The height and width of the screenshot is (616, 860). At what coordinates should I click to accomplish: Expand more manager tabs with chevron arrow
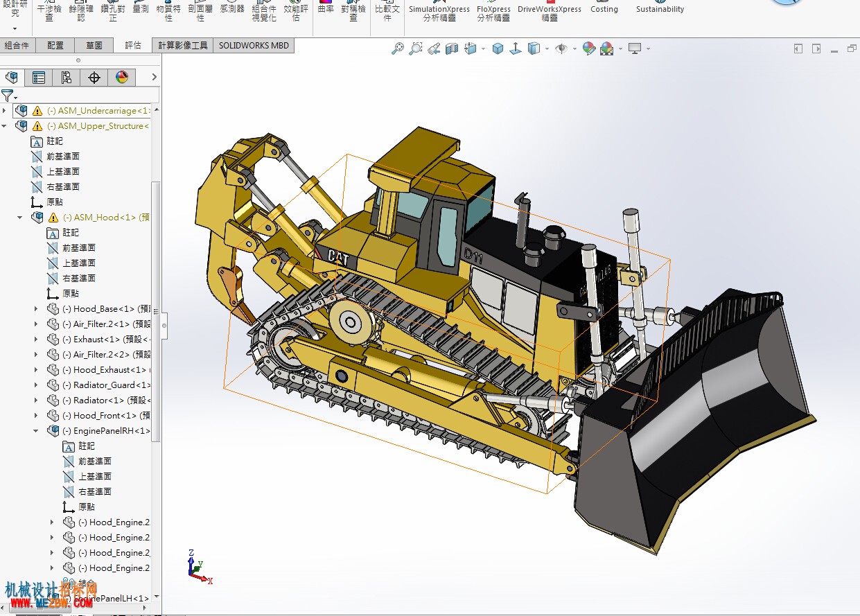(x=154, y=77)
